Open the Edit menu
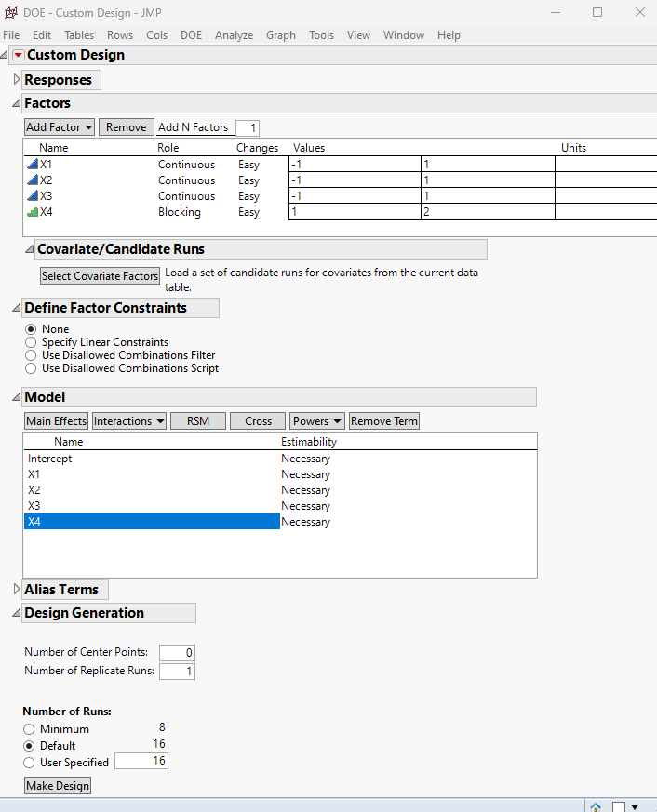Screen dimensions: 657x812 [42, 35]
